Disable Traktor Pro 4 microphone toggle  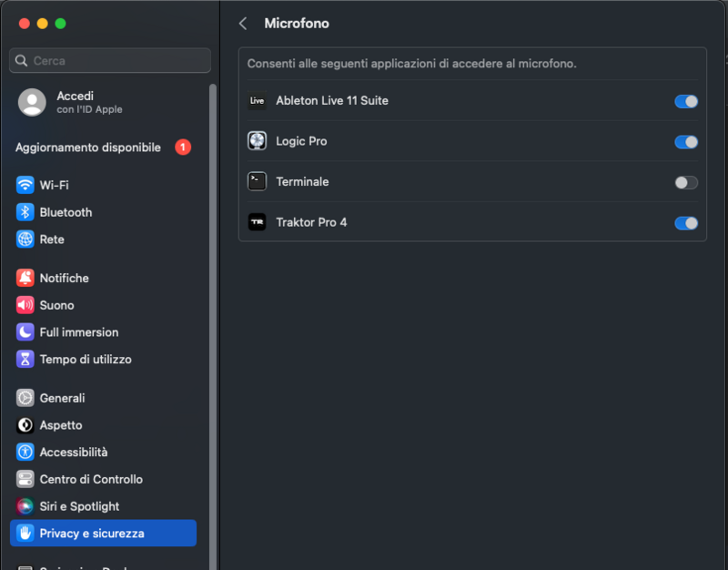[686, 223]
